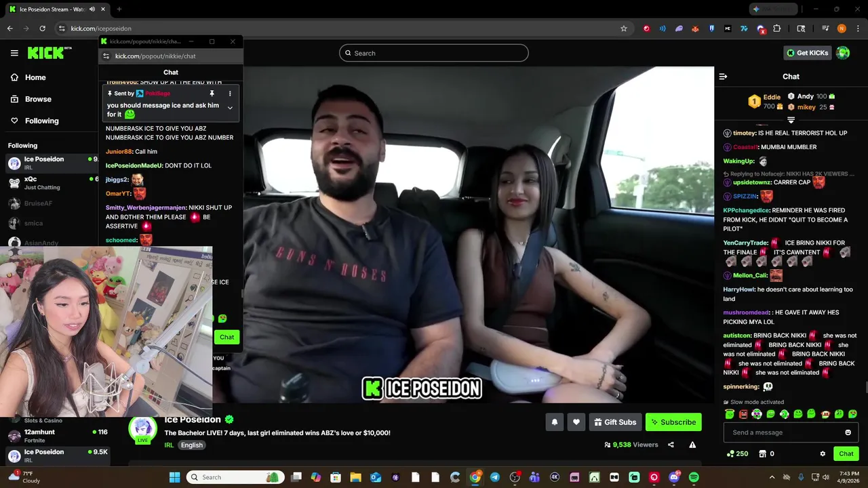Subscribe to Ice Poseidon channel
Screen dimensions: 868x488
[x=673, y=422]
